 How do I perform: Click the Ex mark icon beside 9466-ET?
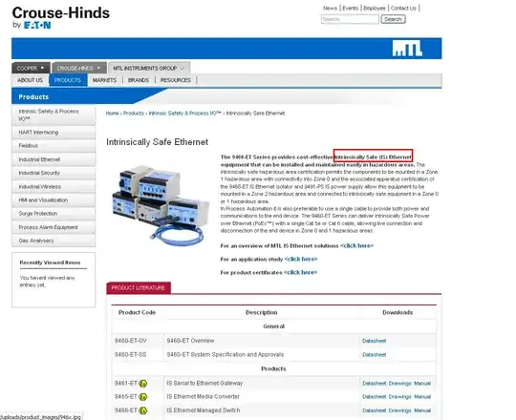point(142,410)
